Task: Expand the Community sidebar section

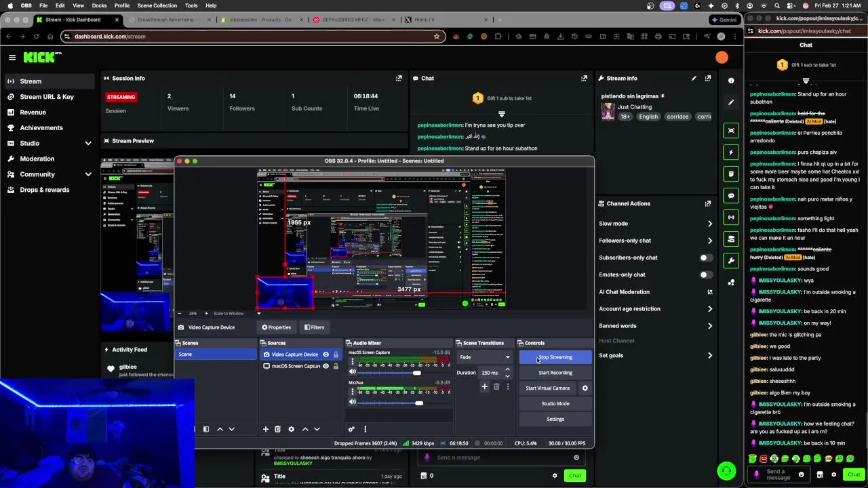Action: (x=88, y=174)
